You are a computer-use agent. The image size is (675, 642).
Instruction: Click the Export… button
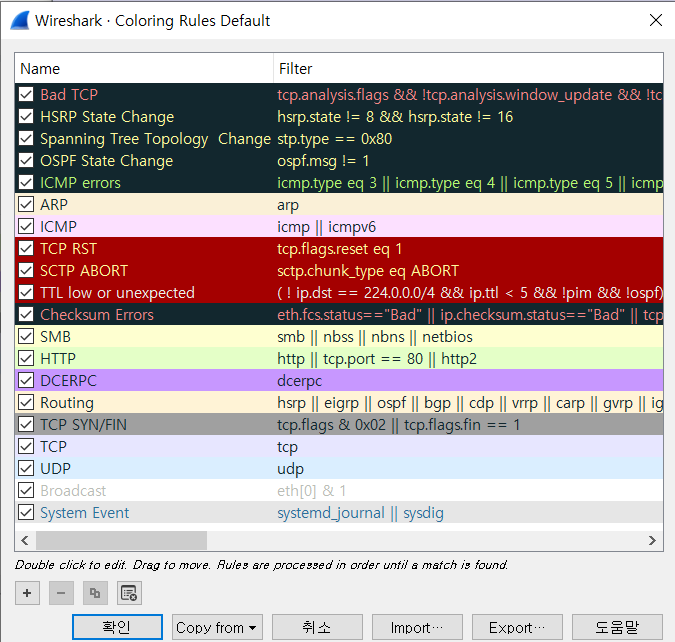click(x=517, y=627)
